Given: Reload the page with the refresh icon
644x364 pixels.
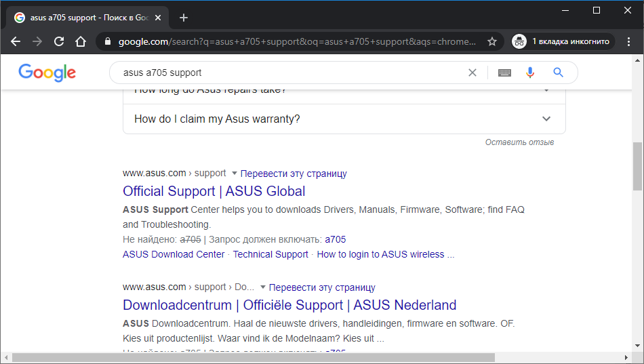Looking at the screenshot, I should point(59,41).
